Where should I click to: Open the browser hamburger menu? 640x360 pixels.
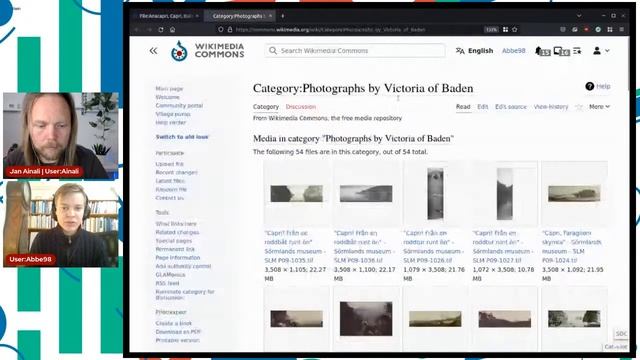(x=621, y=29)
